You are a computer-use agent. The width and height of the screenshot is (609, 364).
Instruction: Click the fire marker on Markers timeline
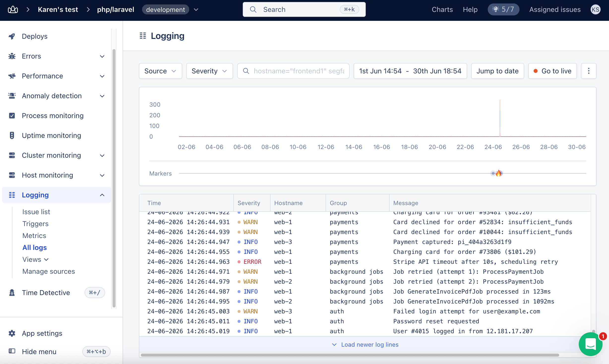tap(498, 173)
